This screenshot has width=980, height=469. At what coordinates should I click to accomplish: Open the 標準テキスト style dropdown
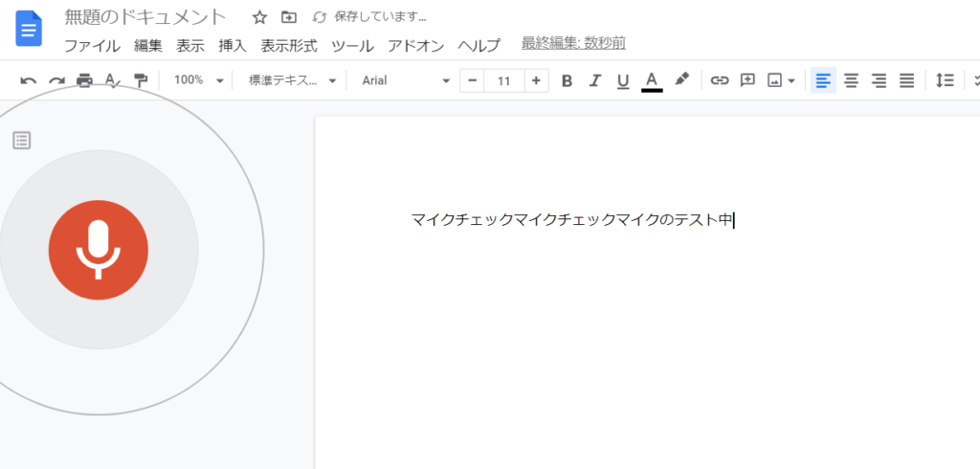[293, 80]
